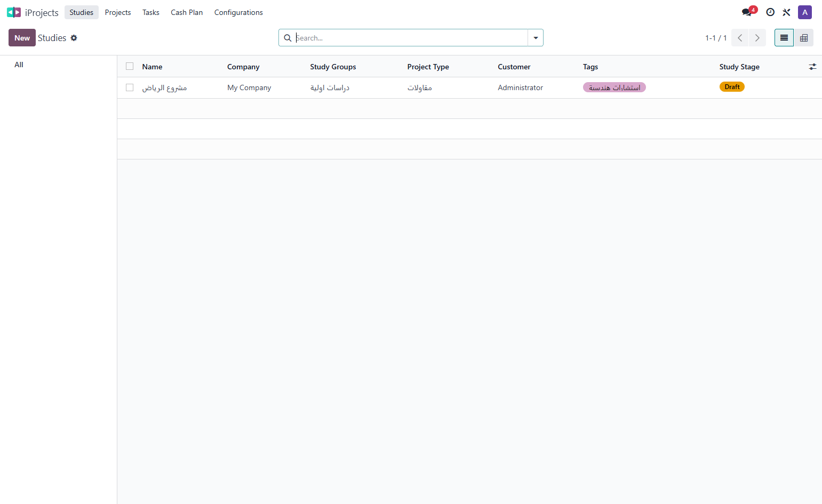
Task: Open the Projects menu
Action: tap(118, 12)
